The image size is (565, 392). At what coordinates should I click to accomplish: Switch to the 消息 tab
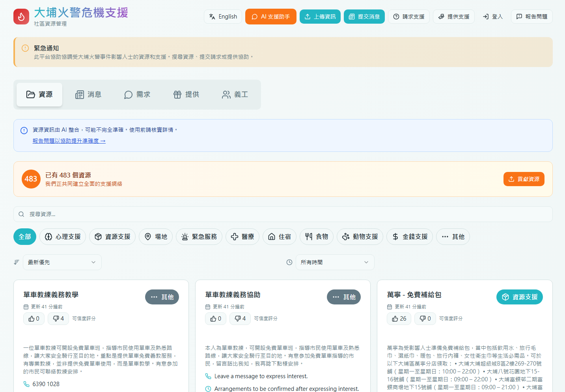[88, 95]
